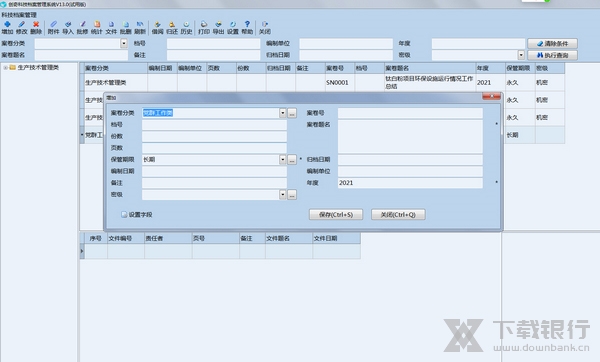Click the 关闭(Ctrl+Q) button
The width and height of the screenshot is (600, 362).
(398, 215)
